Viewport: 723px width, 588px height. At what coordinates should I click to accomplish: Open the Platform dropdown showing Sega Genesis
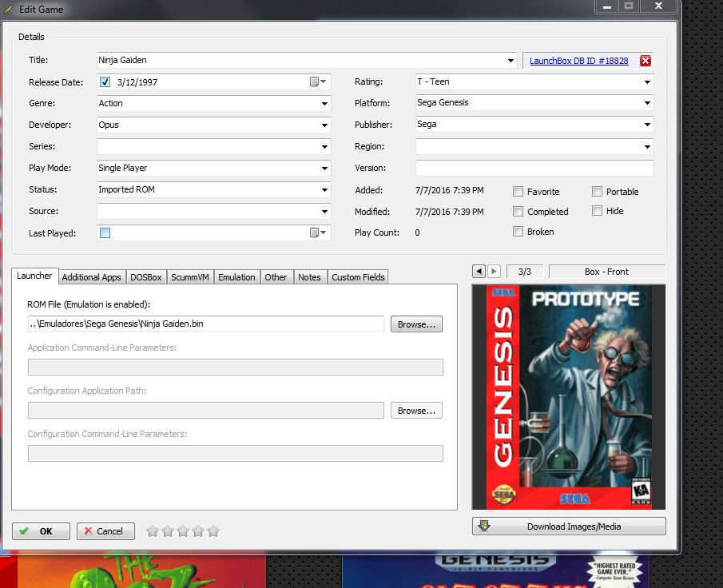[647, 103]
